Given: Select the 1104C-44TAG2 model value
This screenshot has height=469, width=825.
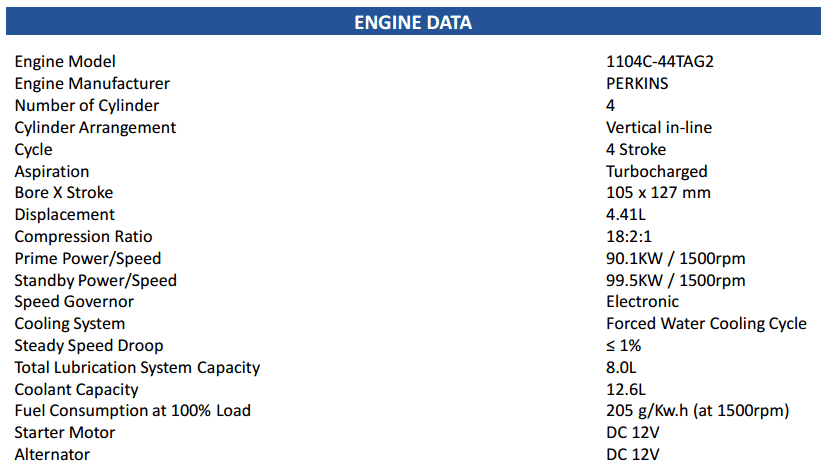Looking at the screenshot, I should click(660, 62).
